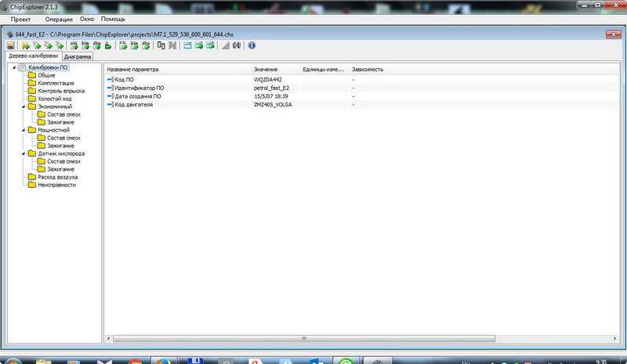This screenshot has width=627, height=364.
Task: Click the first green-arrow icon after save
Action: pos(26,45)
